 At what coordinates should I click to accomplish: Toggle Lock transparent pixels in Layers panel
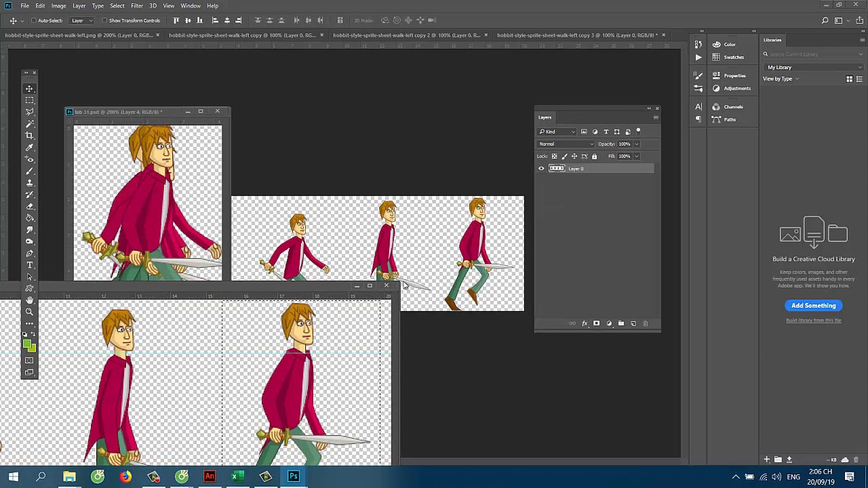click(x=554, y=157)
